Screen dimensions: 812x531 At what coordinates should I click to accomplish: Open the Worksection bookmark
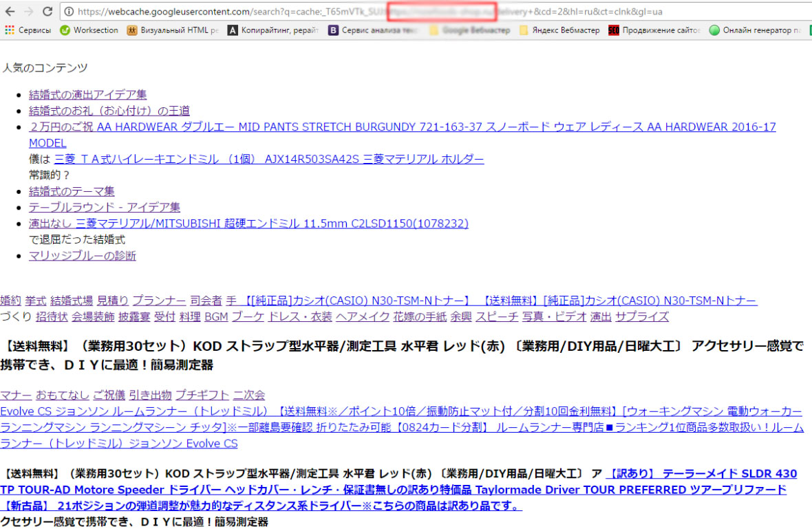(89, 30)
